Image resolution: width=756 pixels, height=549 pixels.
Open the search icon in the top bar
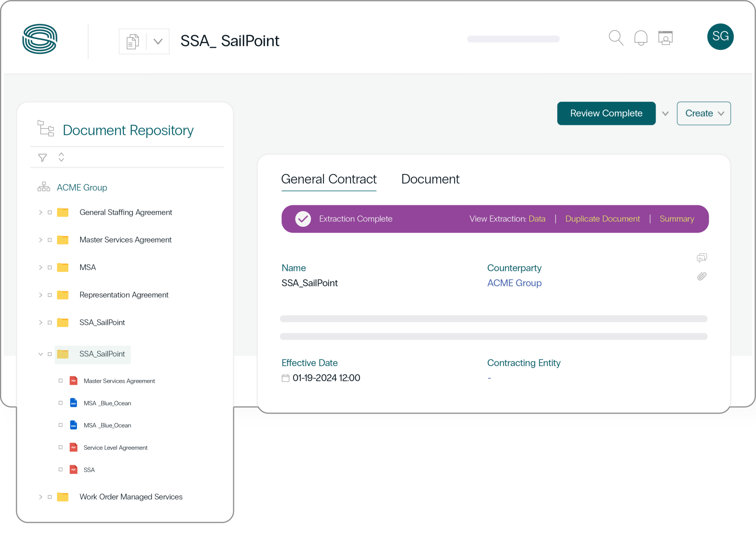tap(616, 37)
